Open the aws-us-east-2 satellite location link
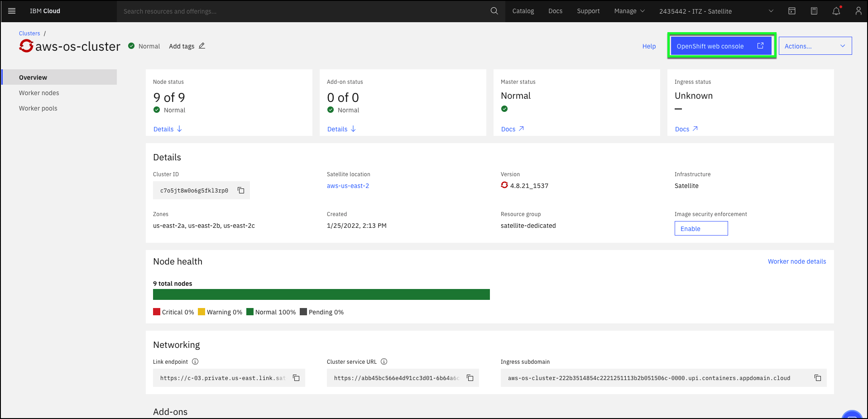The height and width of the screenshot is (419, 868). click(348, 186)
